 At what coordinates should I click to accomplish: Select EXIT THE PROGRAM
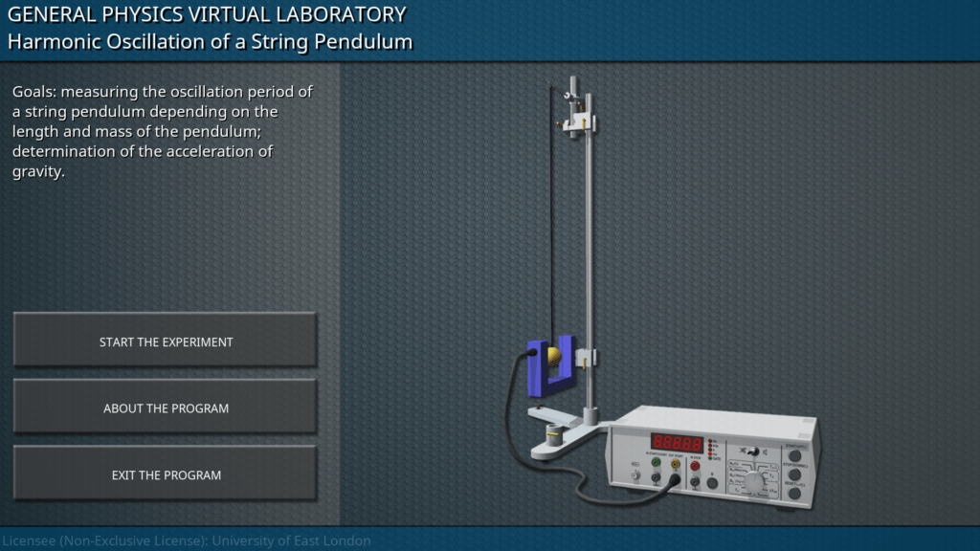click(x=166, y=475)
